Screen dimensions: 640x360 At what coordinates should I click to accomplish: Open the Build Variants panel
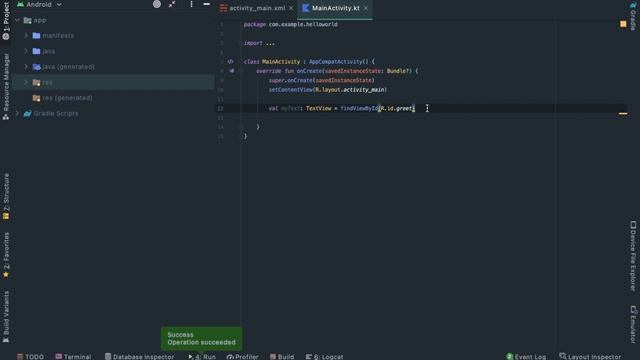click(x=6, y=317)
